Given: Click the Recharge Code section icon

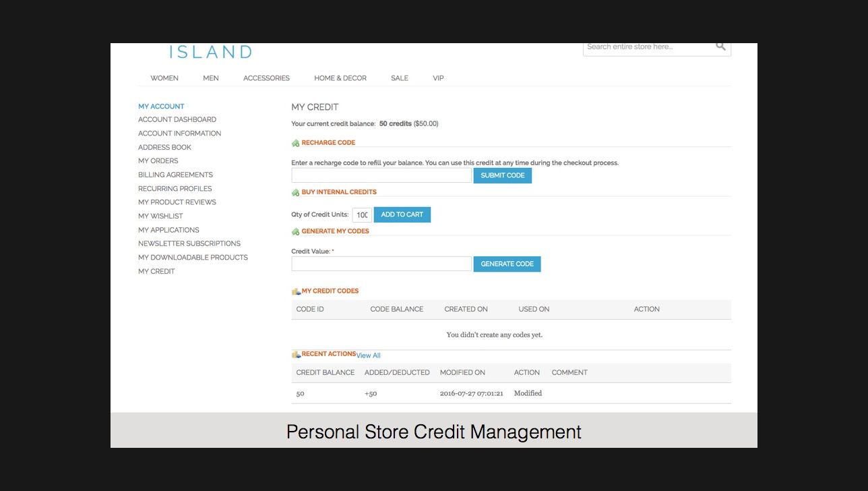Looking at the screenshot, I should pos(295,143).
